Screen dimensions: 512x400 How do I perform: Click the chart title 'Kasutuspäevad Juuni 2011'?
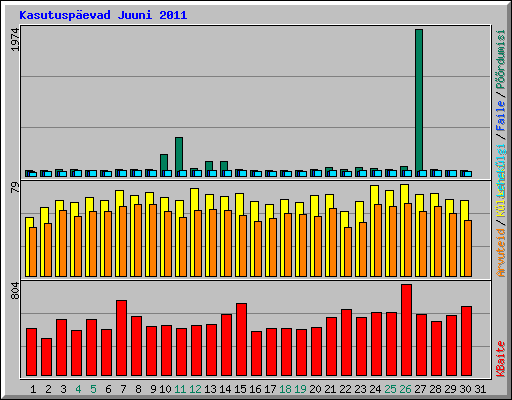pyautogui.click(x=103, y=15)
